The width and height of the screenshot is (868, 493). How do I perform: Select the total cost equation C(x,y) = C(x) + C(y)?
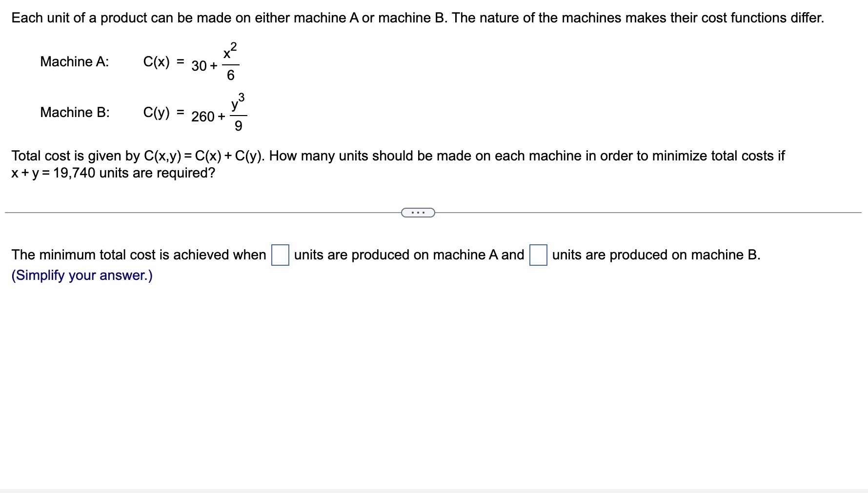(204, 156)
